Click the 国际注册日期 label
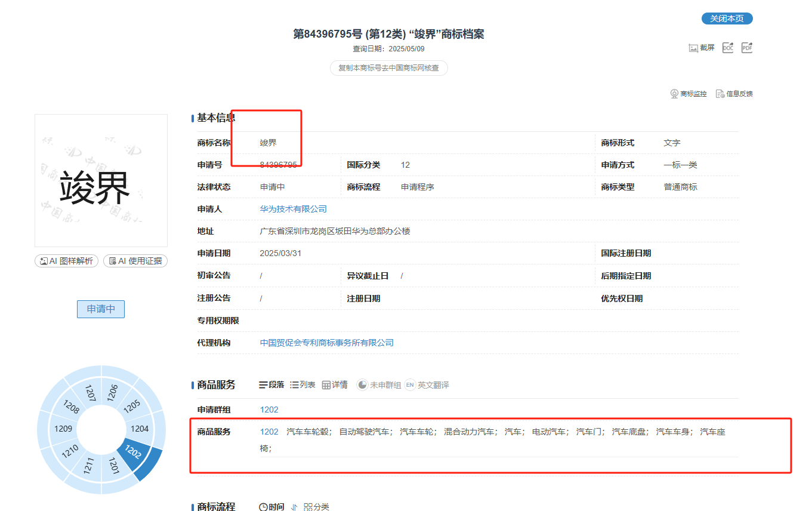The height and width of the screenshot is (511, 812). (x=626, y=253)
